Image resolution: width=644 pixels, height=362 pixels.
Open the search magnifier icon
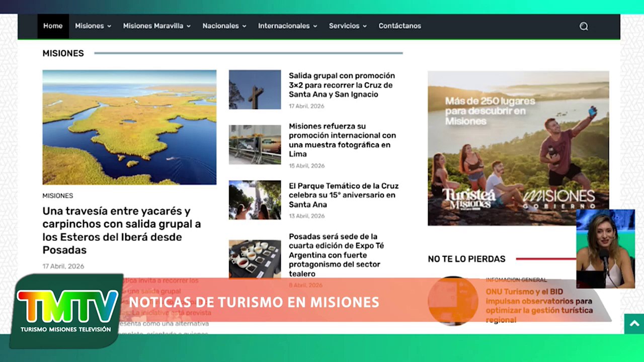click(584, 26)
